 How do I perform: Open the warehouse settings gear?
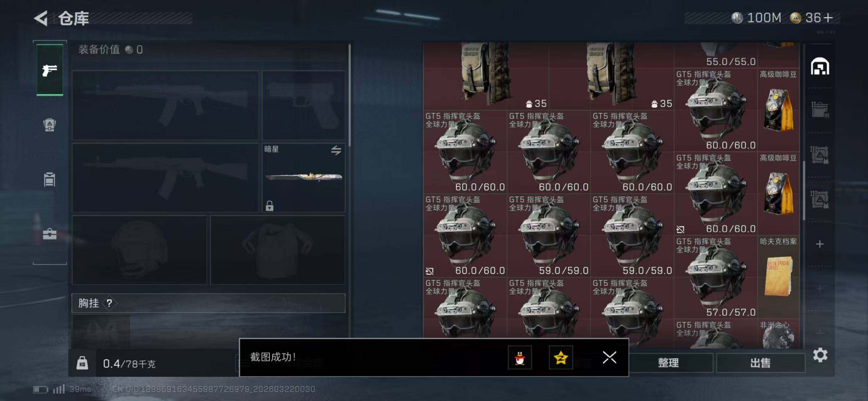tap(820, 355)
